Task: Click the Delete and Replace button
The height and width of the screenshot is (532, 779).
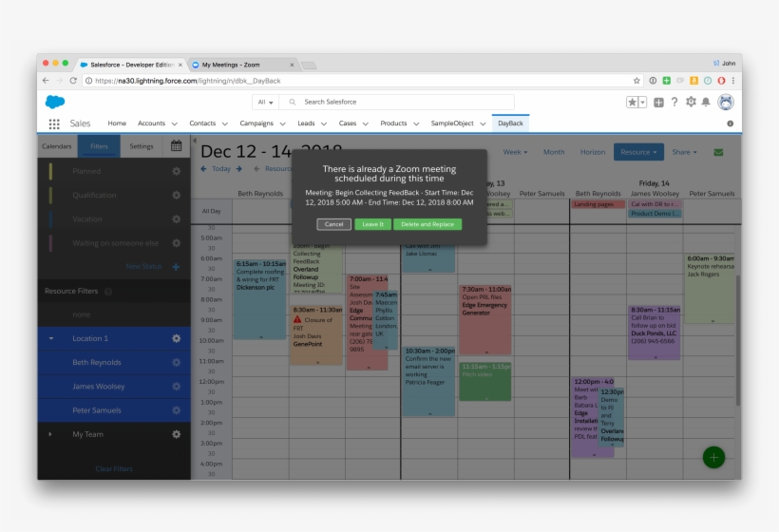Action: (427, 224)
